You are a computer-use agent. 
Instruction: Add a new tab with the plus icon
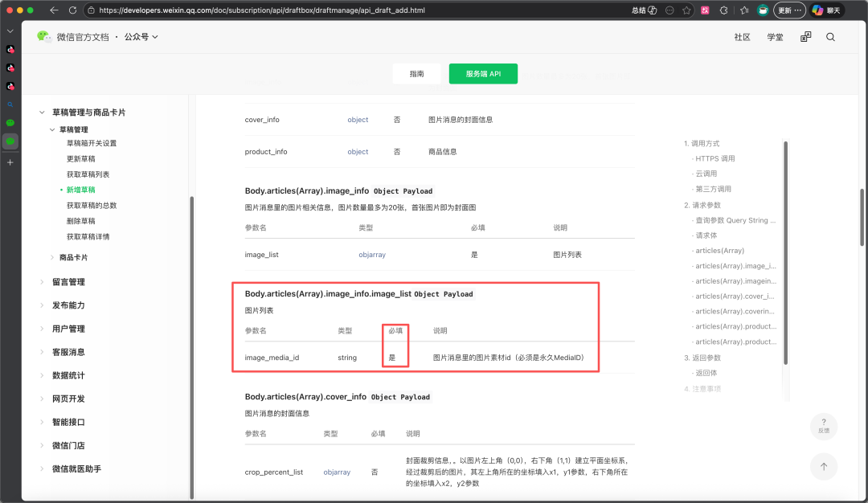[x=10, y=162]
